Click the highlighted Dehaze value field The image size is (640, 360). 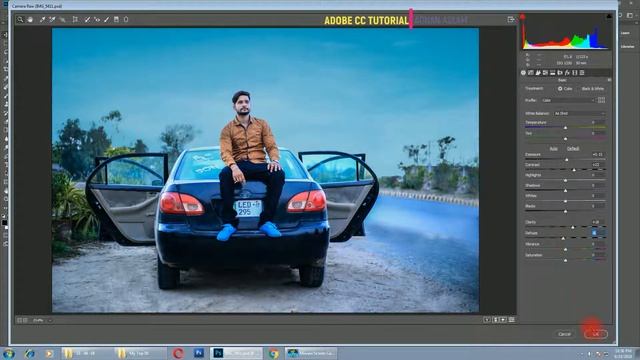pos(598,233)
